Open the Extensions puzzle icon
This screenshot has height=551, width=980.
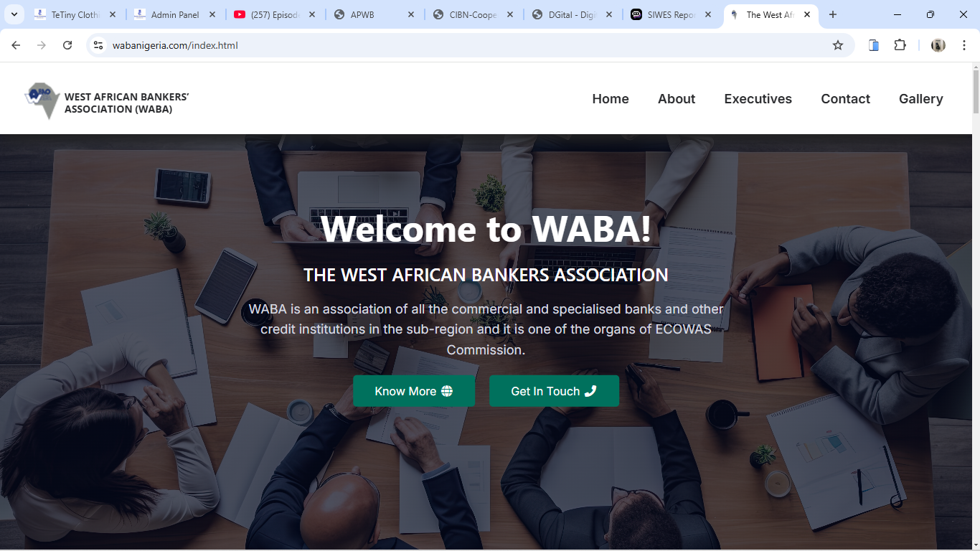click(x=900, y=45)
